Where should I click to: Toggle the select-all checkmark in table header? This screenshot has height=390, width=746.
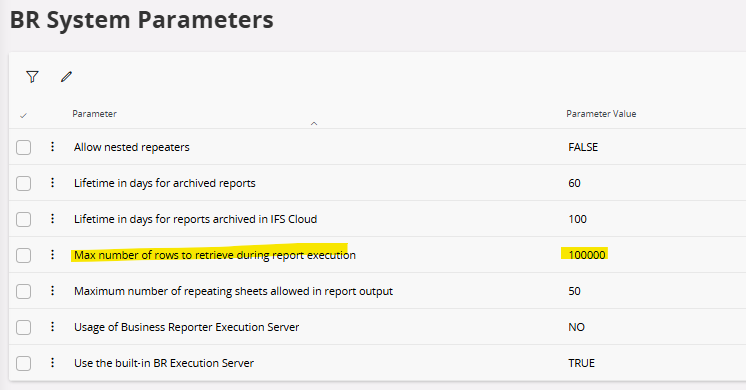pos(23,116)
